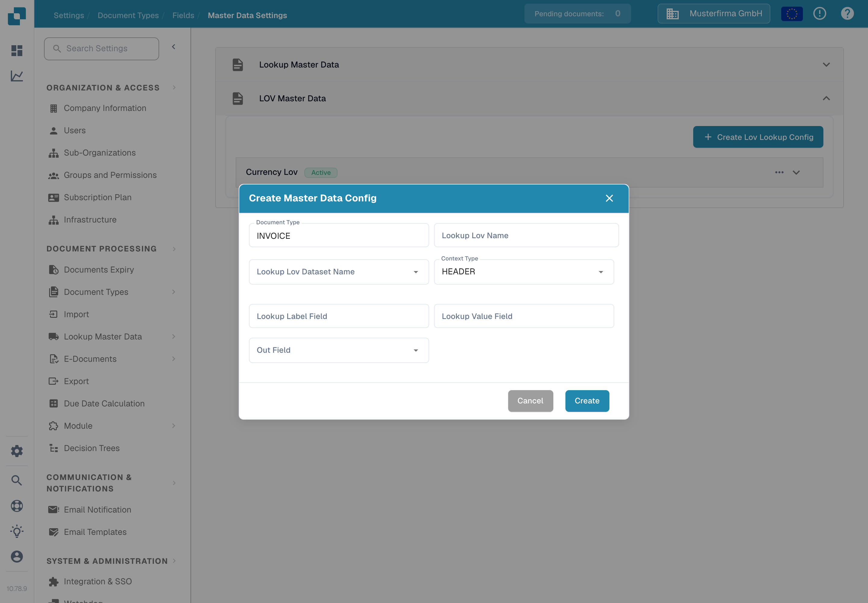
Task: Open the Context Type HEADER dropdown
Action: (x=524, y=272)
